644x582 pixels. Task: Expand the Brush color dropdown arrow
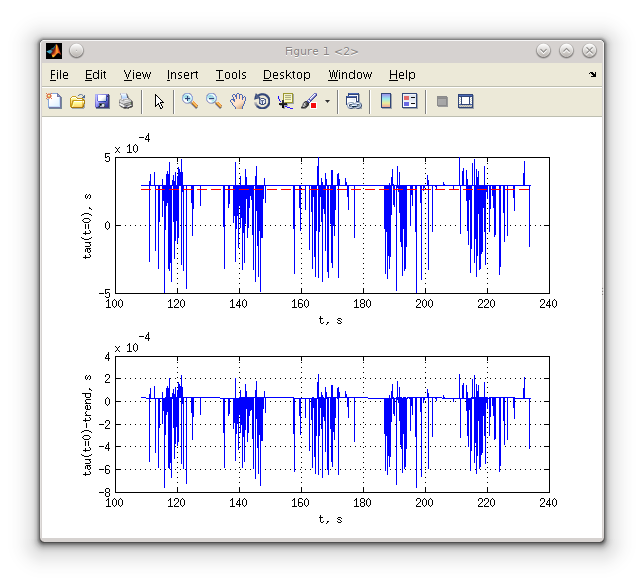pyautogui.click(x=327, y=101)
